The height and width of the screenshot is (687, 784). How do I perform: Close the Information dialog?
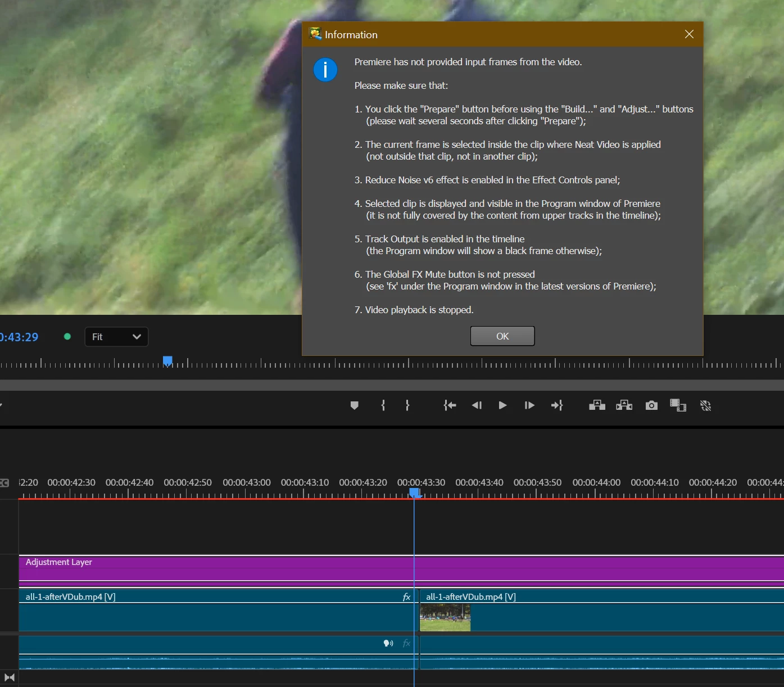[689, 34]
